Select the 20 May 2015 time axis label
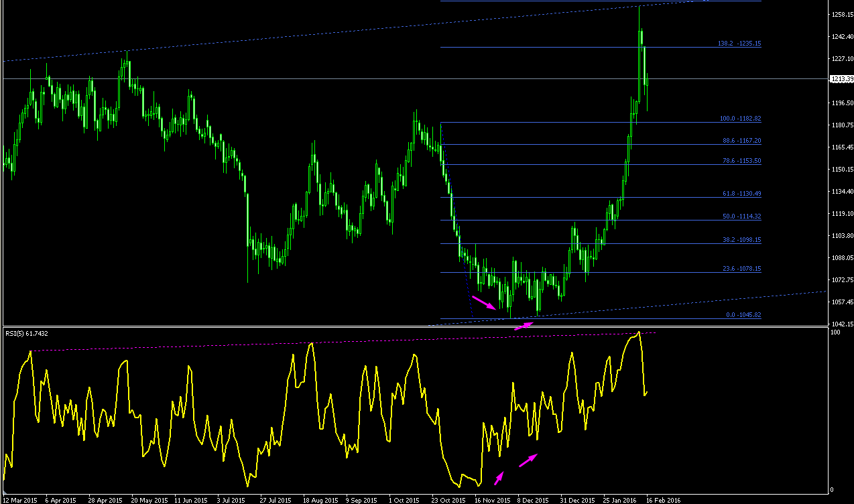The image size is (854, 504). [x=148, y=500]
